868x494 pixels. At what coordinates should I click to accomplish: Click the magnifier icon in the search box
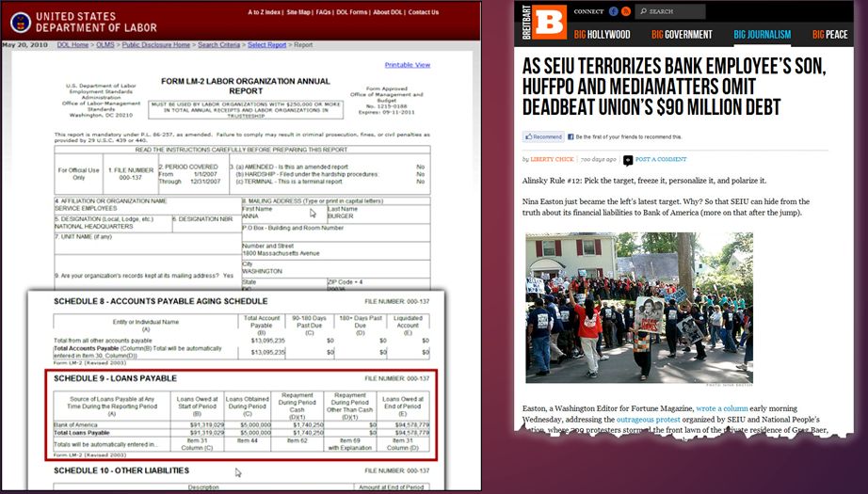click(x=643, y=11)
